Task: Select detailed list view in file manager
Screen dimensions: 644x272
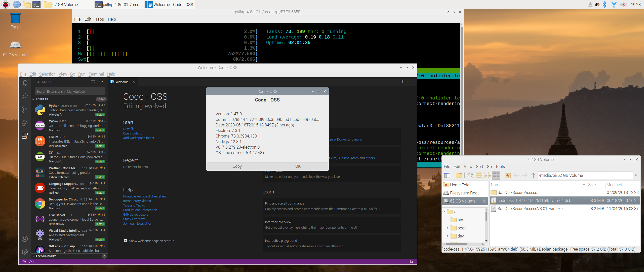Action: (x=496, y=175)
